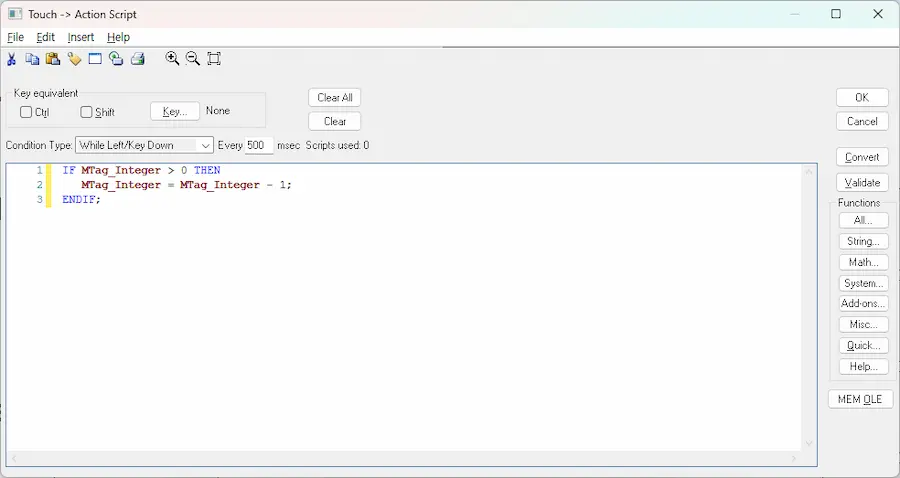Click the Clear All button
Image resolution: width=900 pixels, height=478 pixels.
tap(335, 98)
